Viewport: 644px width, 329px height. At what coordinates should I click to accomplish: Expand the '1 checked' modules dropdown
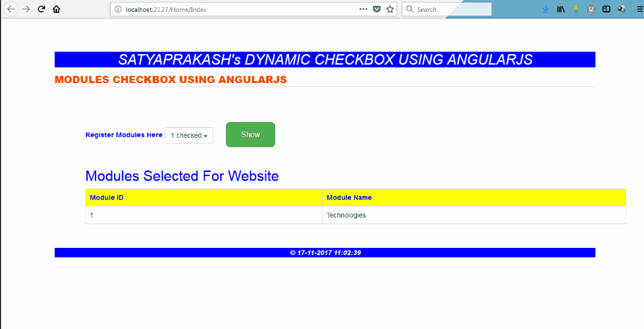pos(189,135)
